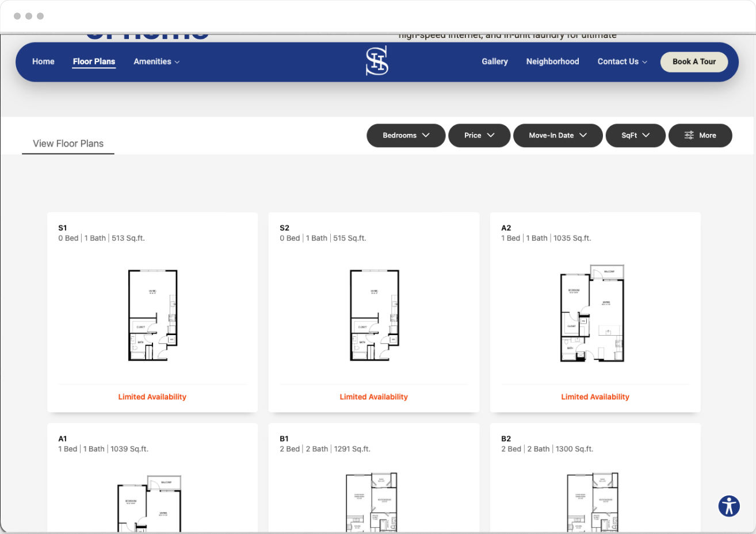Click Limited Availability on the S1 card
This screenshot has height=534, width=756.
point(152,397)
